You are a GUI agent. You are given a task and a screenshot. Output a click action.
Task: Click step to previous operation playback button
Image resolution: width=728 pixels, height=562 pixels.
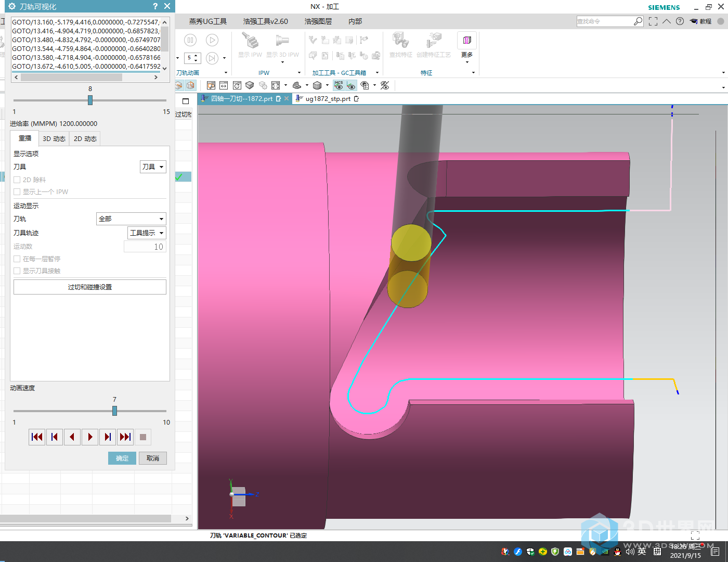click(55, 437)
